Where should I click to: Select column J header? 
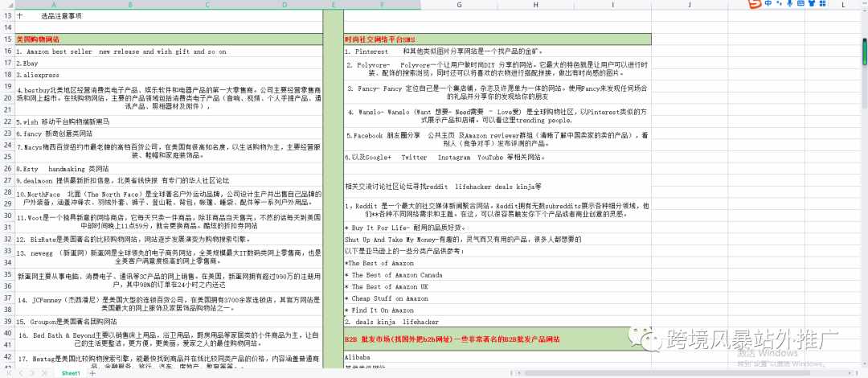(690, 5)
